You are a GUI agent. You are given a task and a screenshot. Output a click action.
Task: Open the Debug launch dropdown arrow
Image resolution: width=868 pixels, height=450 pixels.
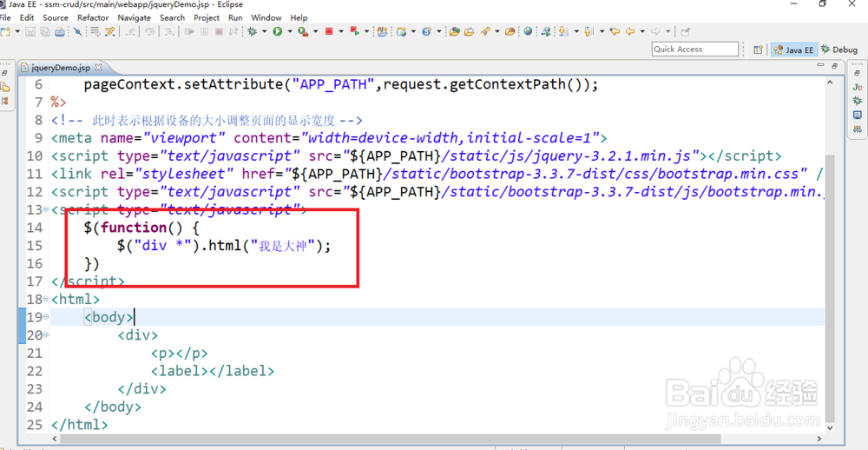tap(264, 31)
